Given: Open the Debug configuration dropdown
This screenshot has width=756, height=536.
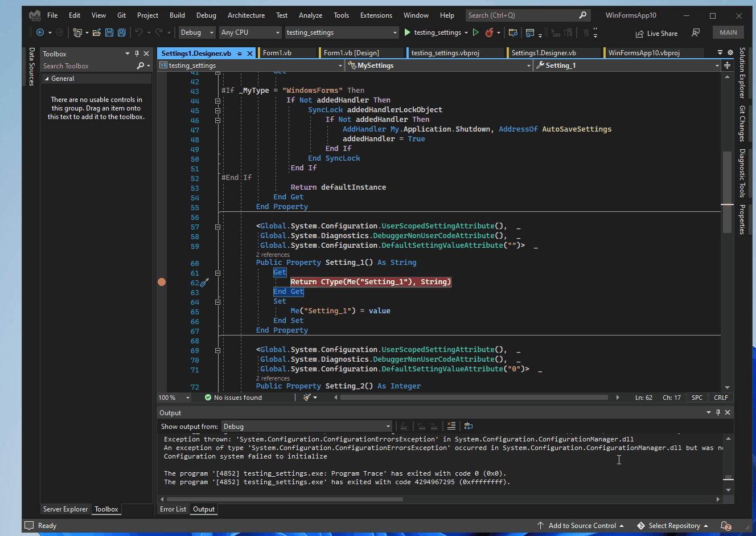Looking at the screenshot, I should pyautogui.click(x=197, y=32).
